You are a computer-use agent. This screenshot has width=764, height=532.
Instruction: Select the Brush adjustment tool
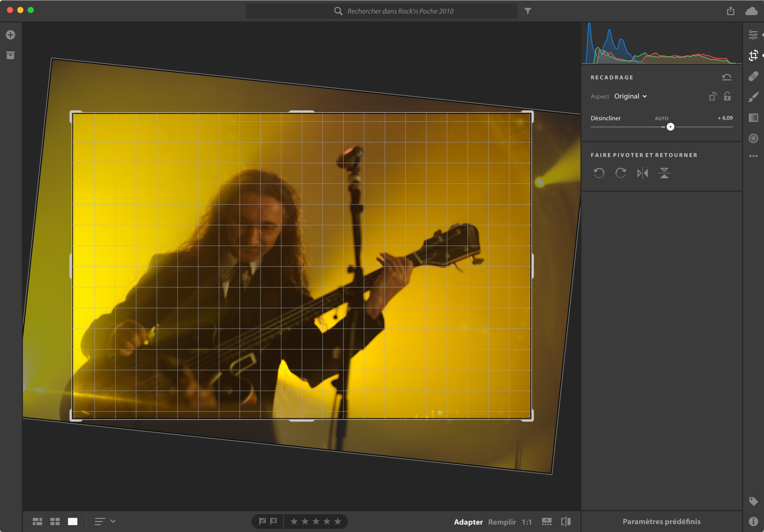pyautogui.click(x=753, y=97)
